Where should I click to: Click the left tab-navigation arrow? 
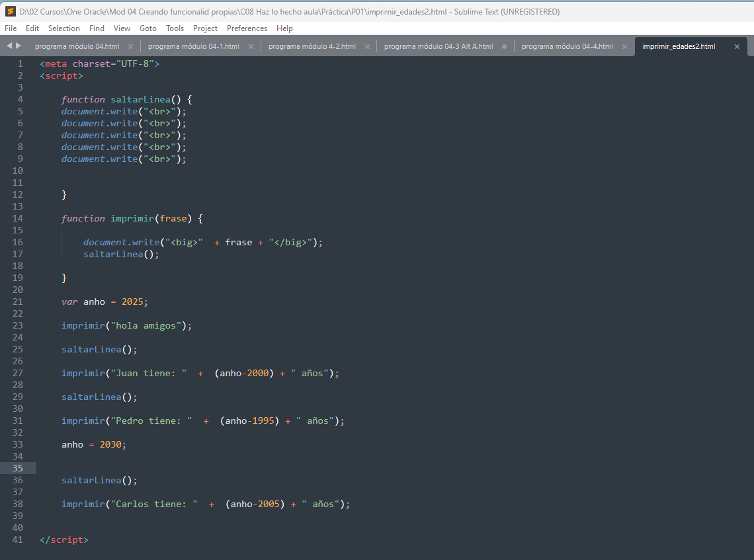click(x=9, y=46)
